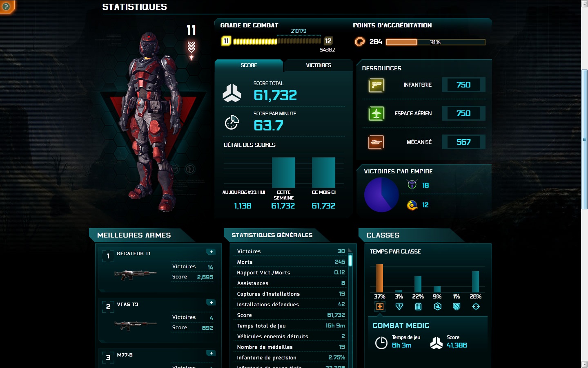This screenshot has height=368, width=588.
Task: Click the Mécanisé tank icon
Action: click(x=376, y=142)
